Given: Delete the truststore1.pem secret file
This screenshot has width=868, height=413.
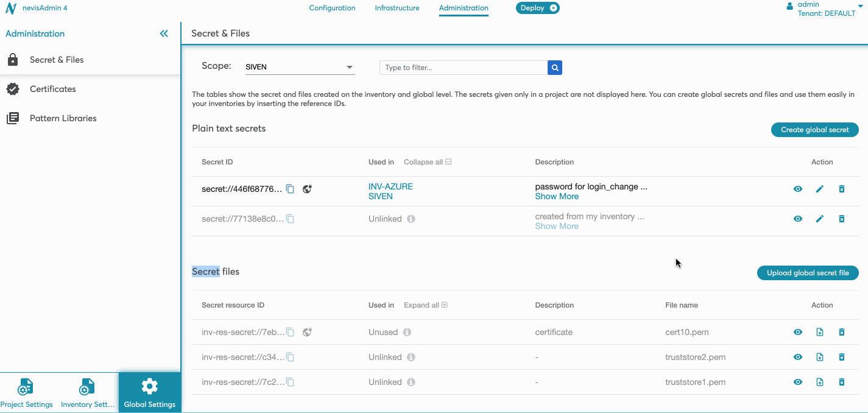Looking at the screenshot, I should tap(841, 382).
